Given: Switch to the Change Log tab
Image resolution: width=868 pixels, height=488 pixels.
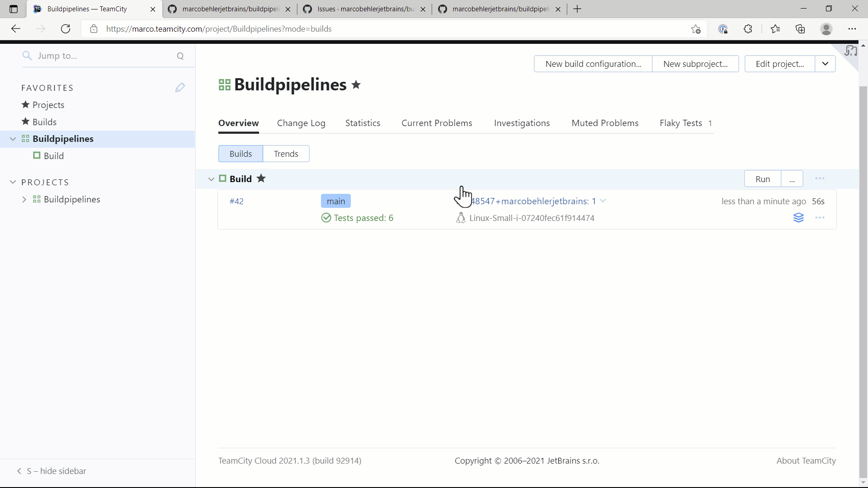Looking at the screenshot, I should pyautogui.click(x=301, y=123).
